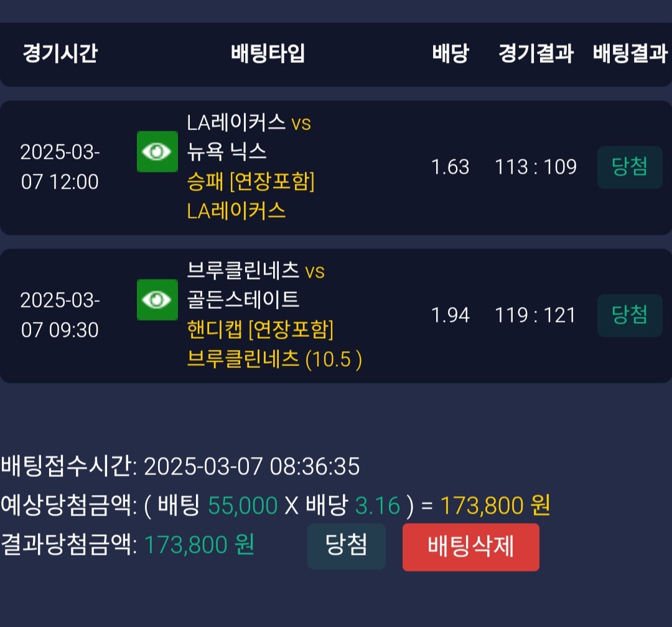This screenshot has height=627, width=672.
Task: Select the 배팅결과 column header
Action: coord(630,54)
